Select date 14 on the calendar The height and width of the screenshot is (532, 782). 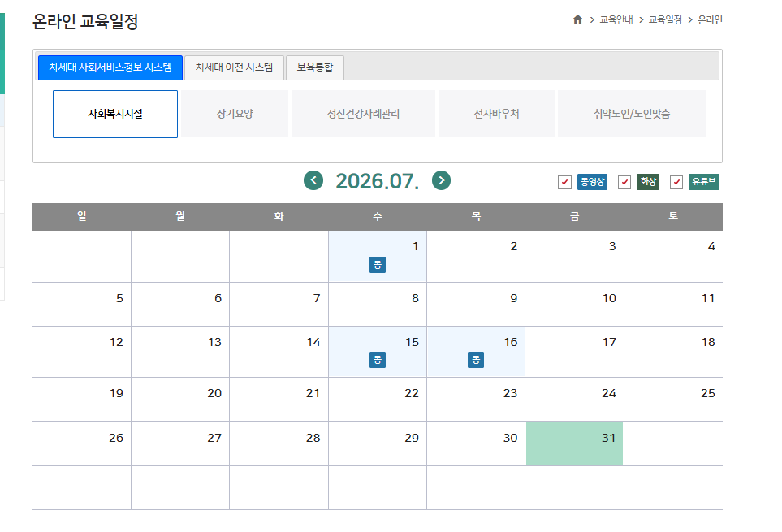279,352
